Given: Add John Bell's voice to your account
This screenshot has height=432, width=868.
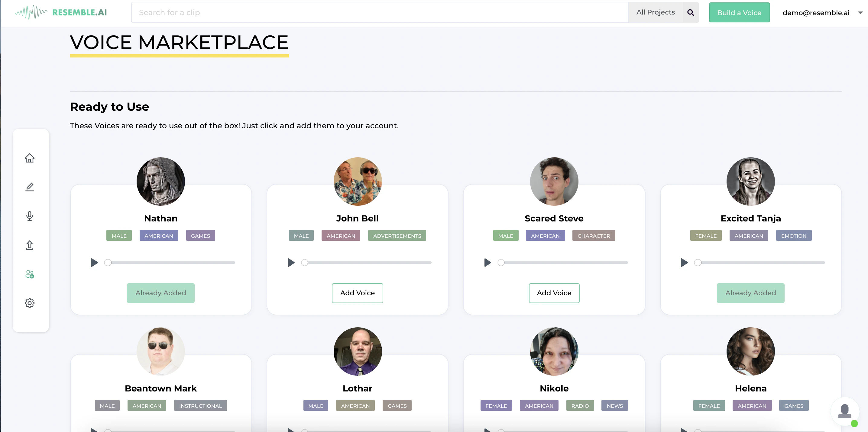Looking at the screenshot, I should (x=357, y=293).
